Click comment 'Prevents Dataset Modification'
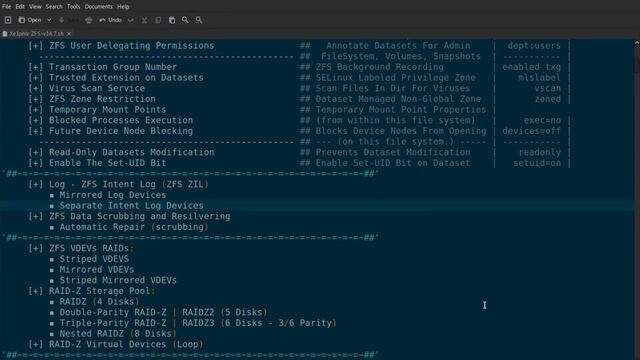 click(393, 152)
